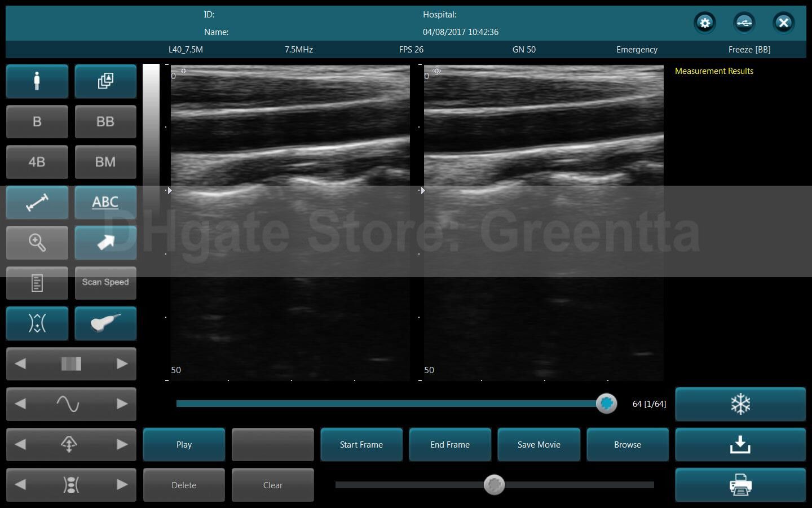Click the Name field in header

[217, 32]
